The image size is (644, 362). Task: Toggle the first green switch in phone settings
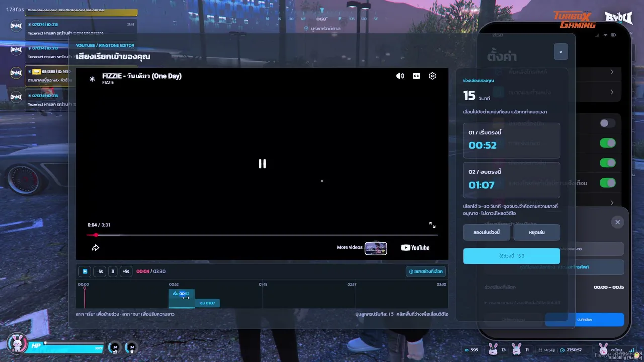(608, 143)
